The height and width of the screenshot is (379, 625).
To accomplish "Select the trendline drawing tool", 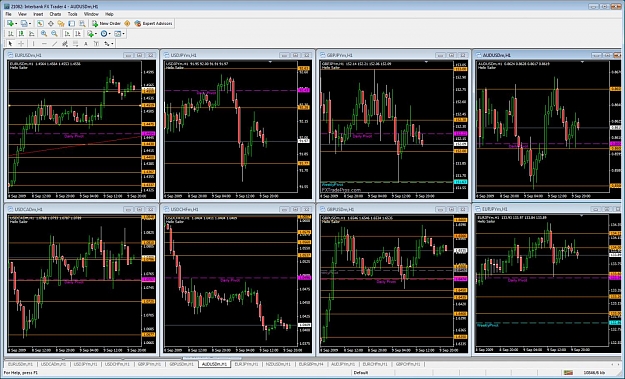I will point(55,44).
